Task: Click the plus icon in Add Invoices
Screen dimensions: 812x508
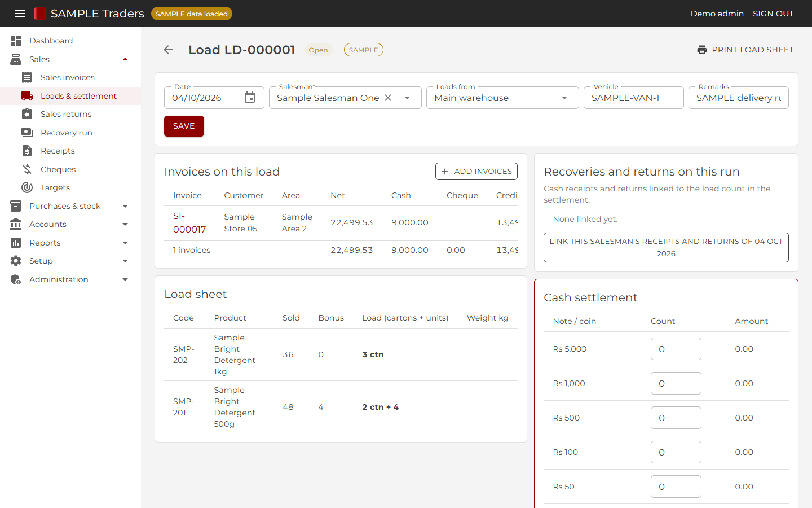Action: coord(445,172)
